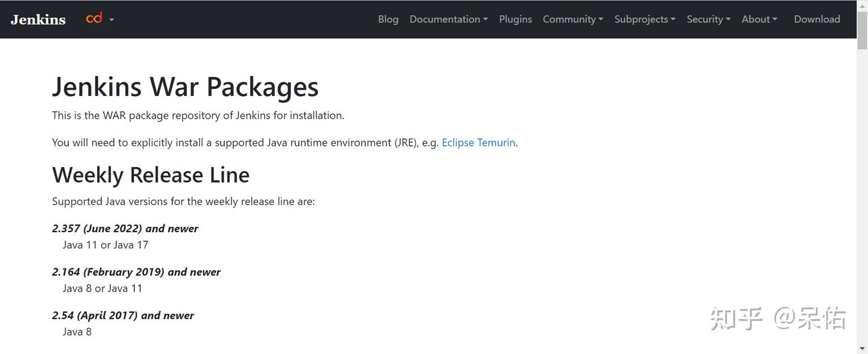Image resolution: width=868 pixels, height=354 pixels.
Task: Expand the About dropdown
Action: [759, 19]
